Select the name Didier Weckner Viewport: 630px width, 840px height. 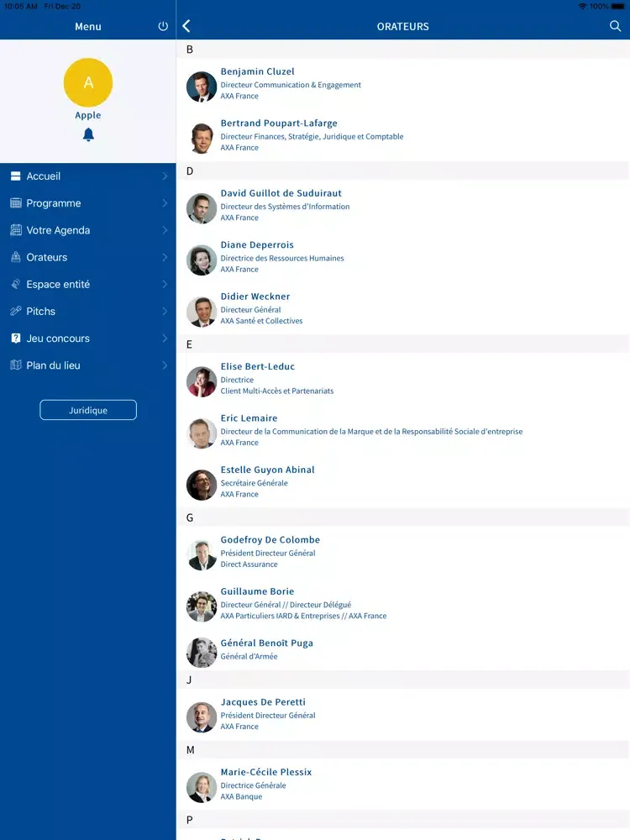point(255,297)
